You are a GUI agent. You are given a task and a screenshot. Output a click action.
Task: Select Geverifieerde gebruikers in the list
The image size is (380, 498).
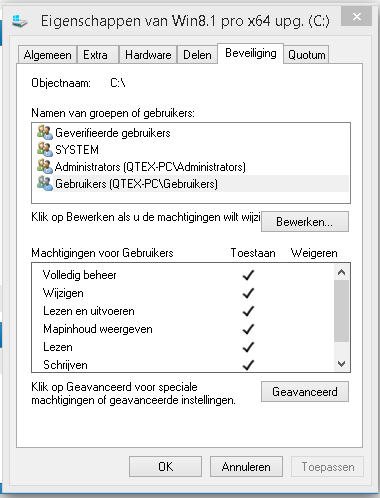(x=113, y=133)
